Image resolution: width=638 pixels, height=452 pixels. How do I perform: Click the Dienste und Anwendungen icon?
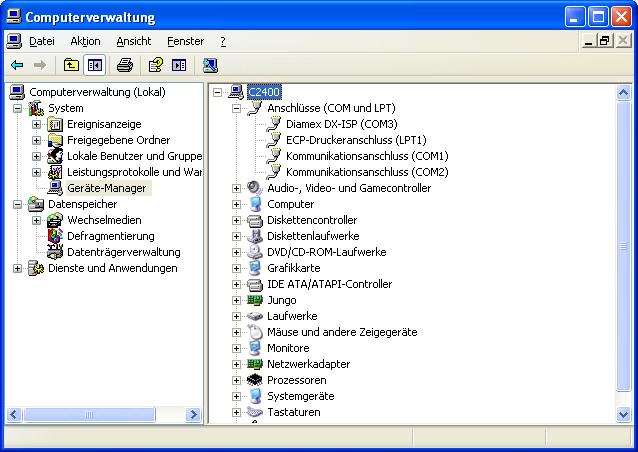36,268
